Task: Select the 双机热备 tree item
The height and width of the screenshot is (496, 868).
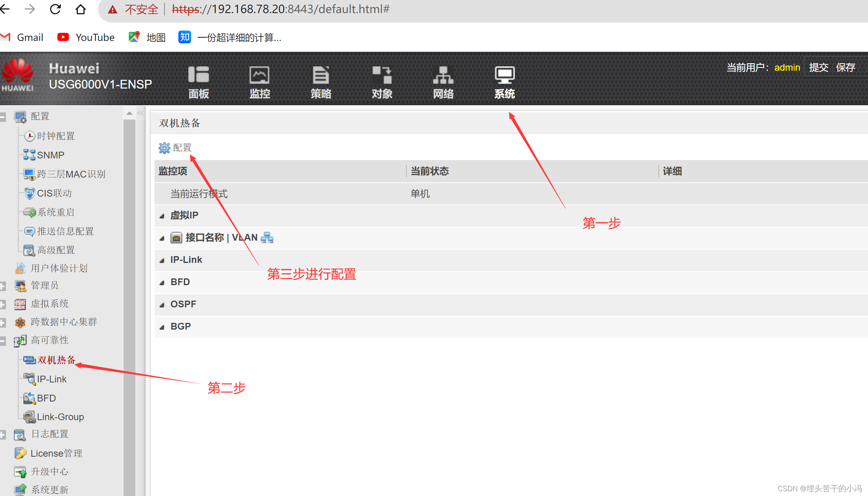Action: 56,360
